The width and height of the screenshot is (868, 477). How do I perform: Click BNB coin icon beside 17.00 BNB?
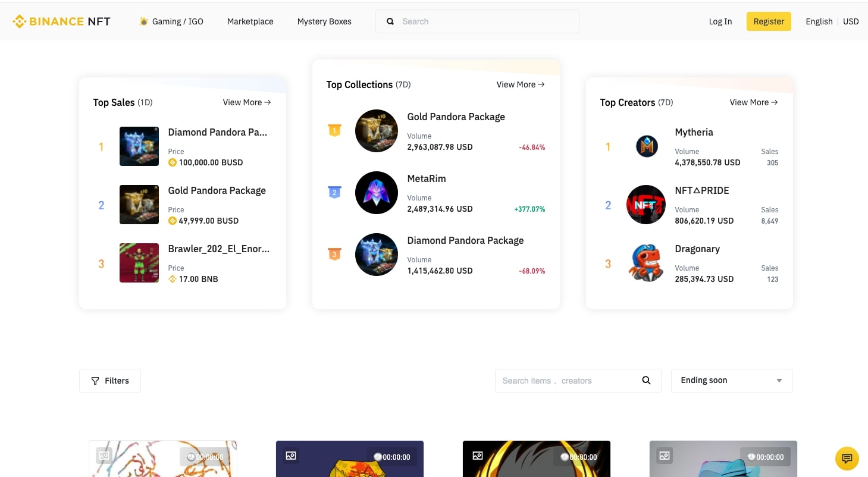(x=173, y=279)
